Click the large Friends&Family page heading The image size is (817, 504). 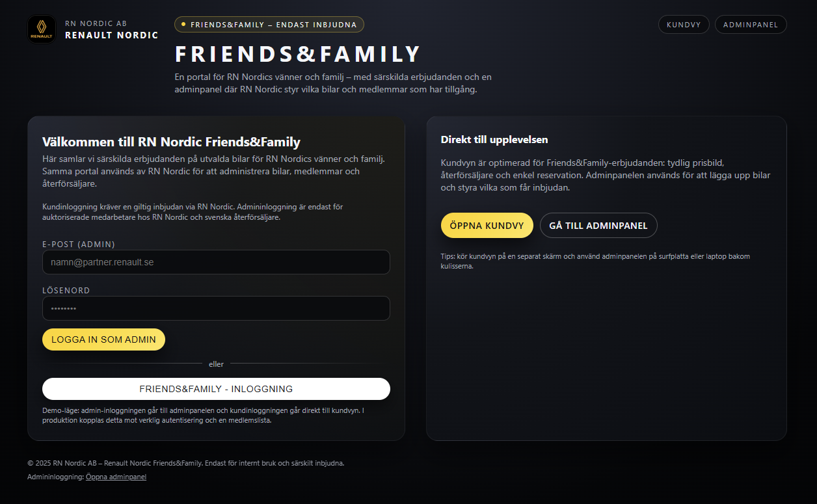click(298, 54)
